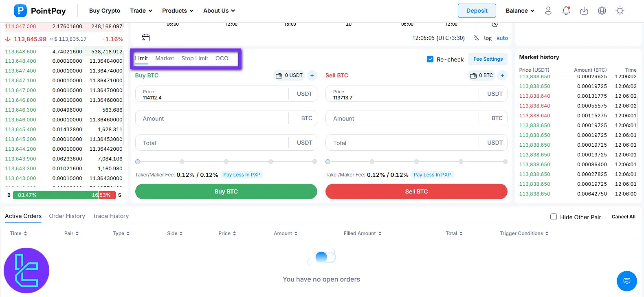Sort open orders by Trigger Conditions column
644x297 pixels.
click(x=524, y=233)
